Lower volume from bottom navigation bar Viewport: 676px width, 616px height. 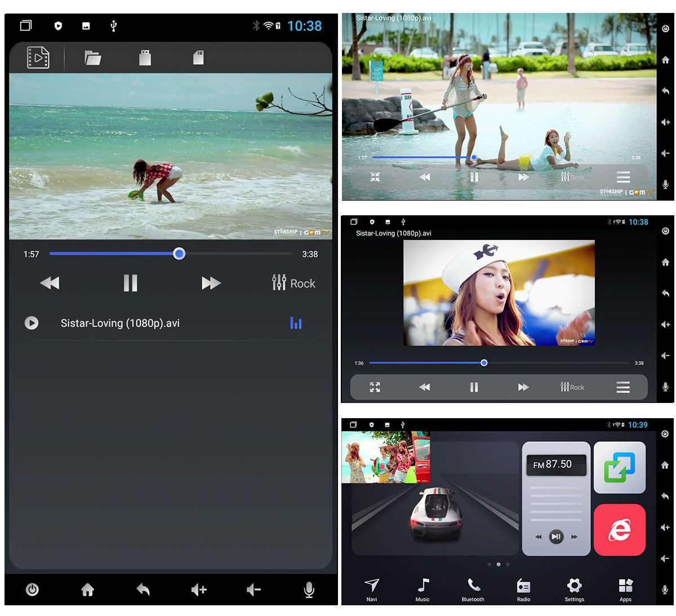[253, 590]
